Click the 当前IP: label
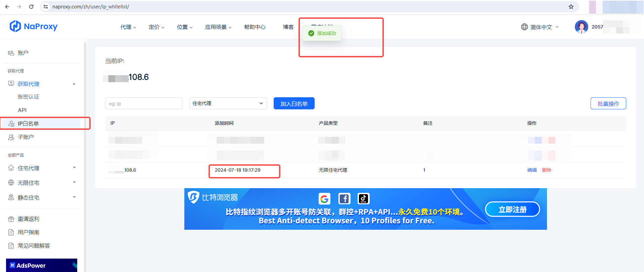 tap(115, 61)
